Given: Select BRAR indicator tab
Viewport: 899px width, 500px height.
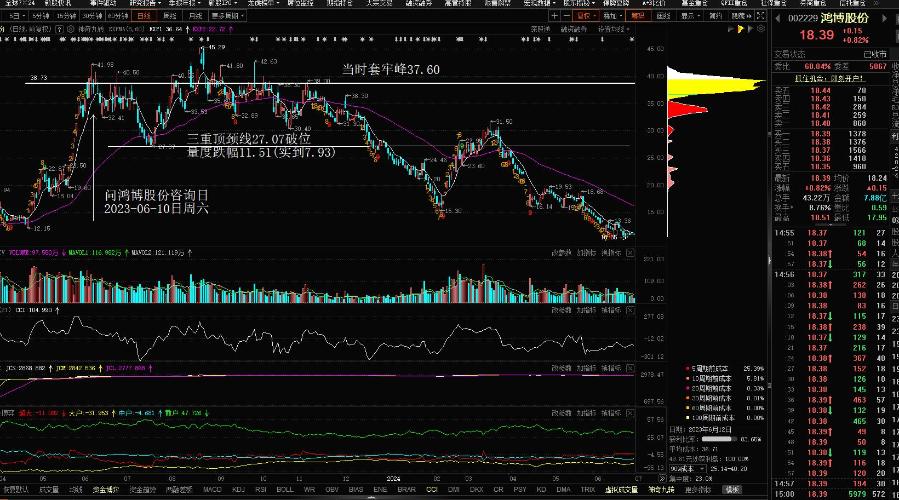Looking at the screenshot, I should coord(406,490).
